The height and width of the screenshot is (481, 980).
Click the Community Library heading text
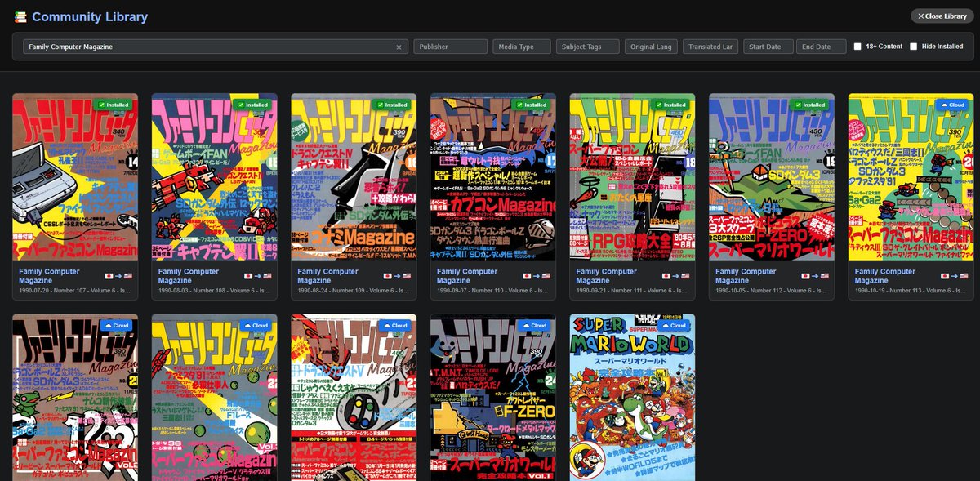click(x=90, y=16)
